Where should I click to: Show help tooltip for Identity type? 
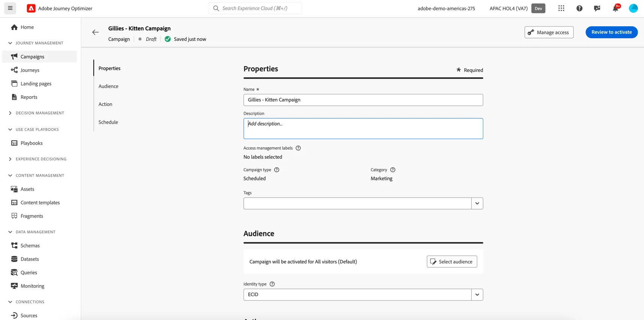272,284
